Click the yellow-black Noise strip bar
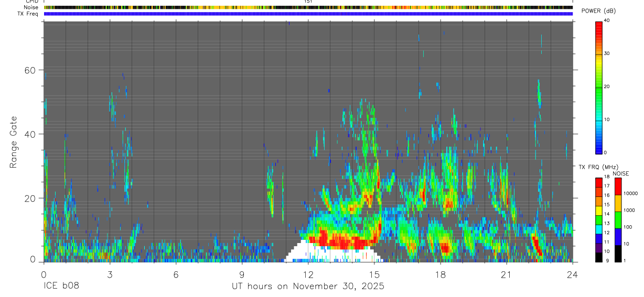 [308, 7]
